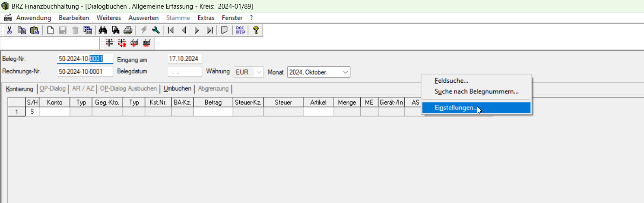Click the lightning bolt icon
The width and height of the screenshot is (644, 203).
click(144, 30)
